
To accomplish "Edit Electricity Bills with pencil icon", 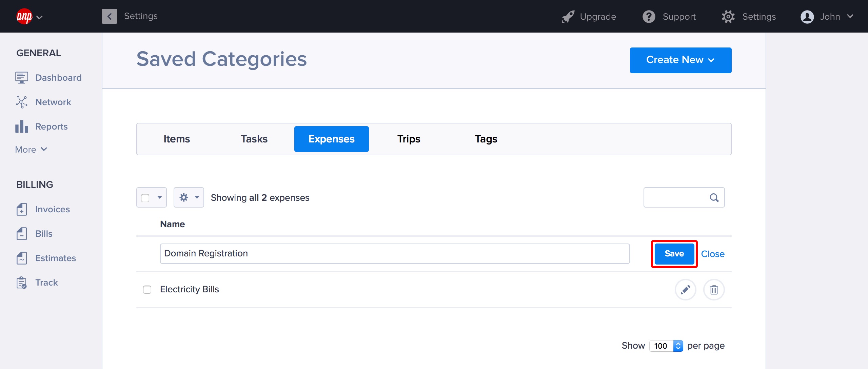I will 685,290.
